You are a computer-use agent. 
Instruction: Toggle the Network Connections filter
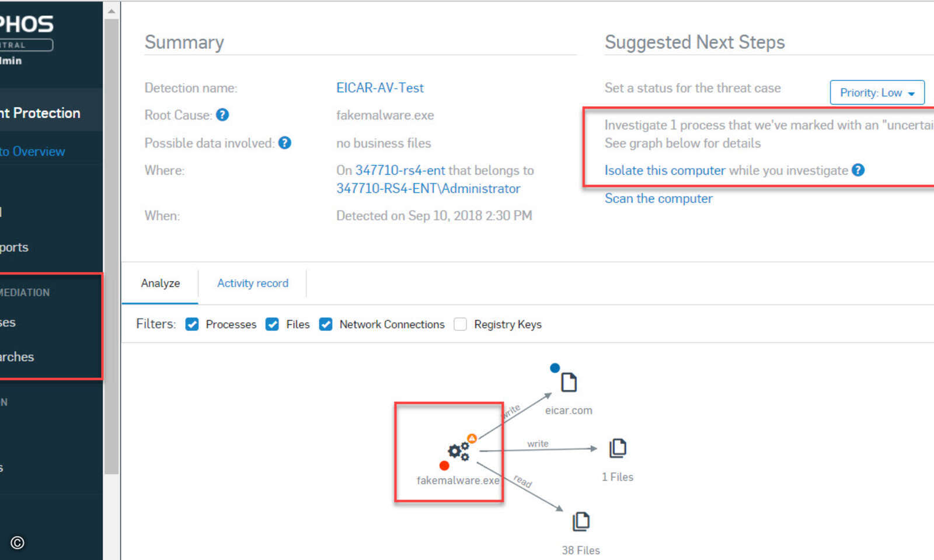click(325, 324)
